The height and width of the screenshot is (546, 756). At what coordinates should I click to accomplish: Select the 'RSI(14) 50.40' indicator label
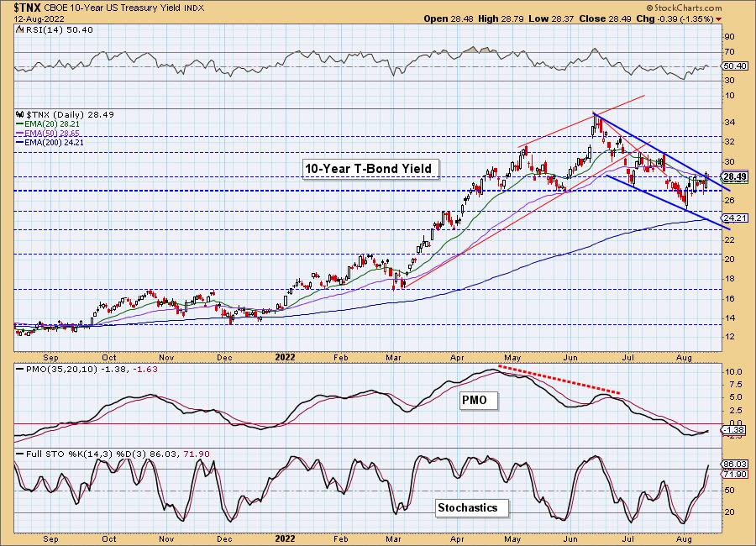58,30
